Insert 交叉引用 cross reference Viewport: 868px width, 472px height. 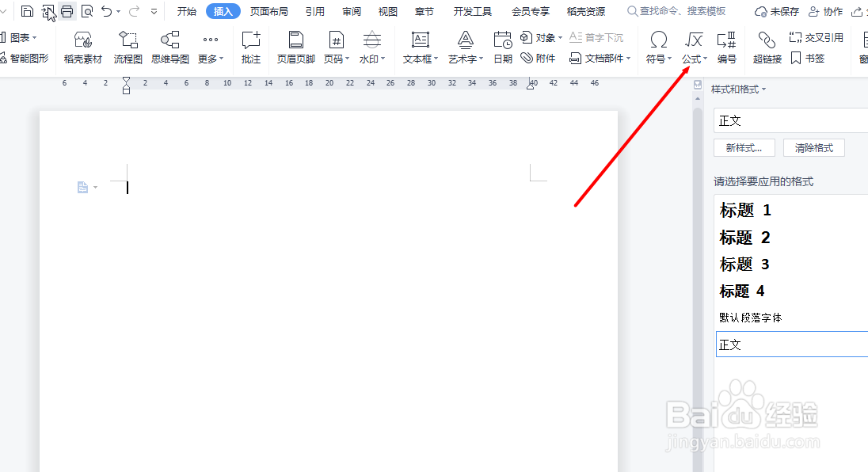[816, 38]
